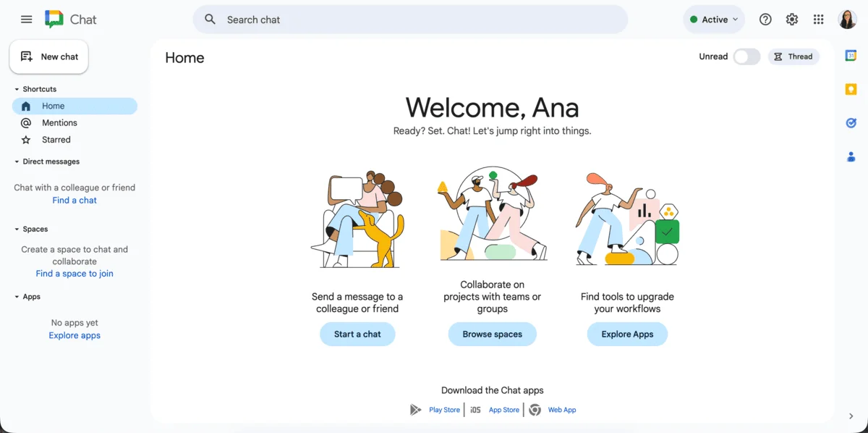The width and height of the screenshot is (868, 433).
Task: Collapse the Spaces section
Action: 17,229
